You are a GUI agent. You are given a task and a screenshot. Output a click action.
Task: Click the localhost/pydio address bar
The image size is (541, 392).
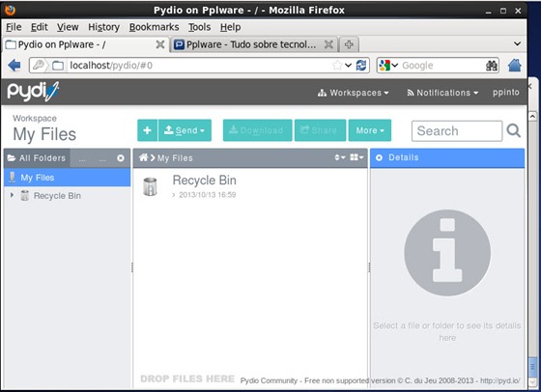pyautogui.click(x=200, y=65)
